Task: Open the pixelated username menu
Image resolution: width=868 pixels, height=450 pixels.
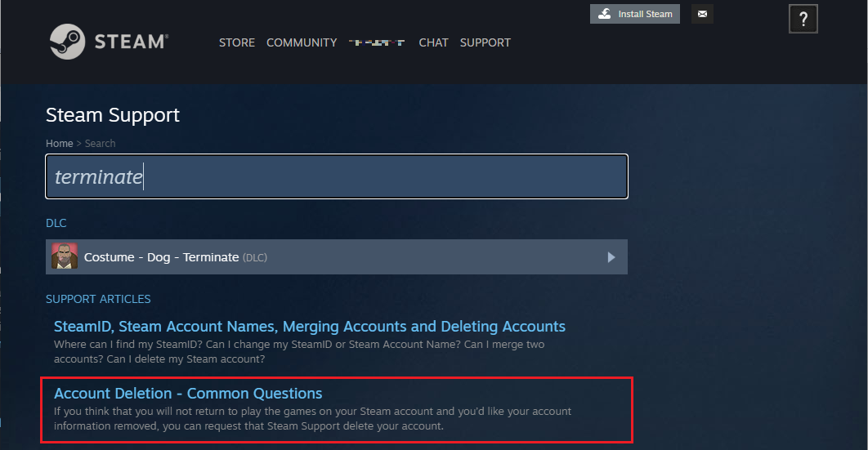Action: tap(377, 42)
